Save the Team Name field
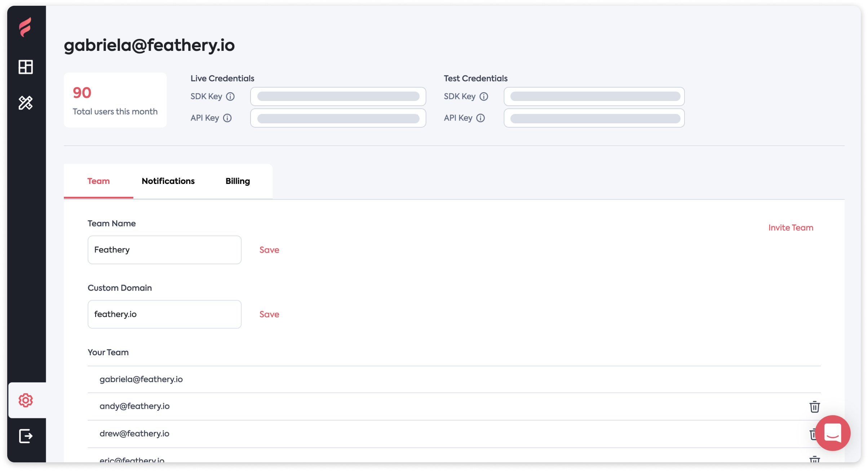868x471 pixels. 269,250
